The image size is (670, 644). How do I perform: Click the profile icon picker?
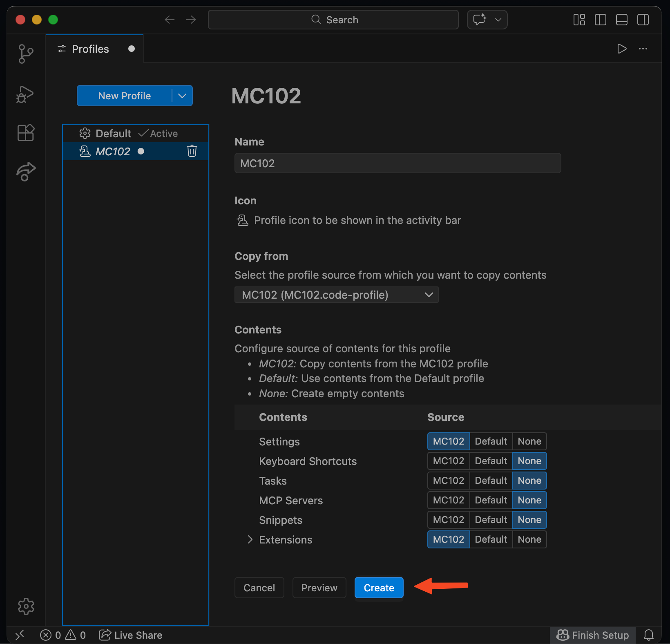point(243,221)
